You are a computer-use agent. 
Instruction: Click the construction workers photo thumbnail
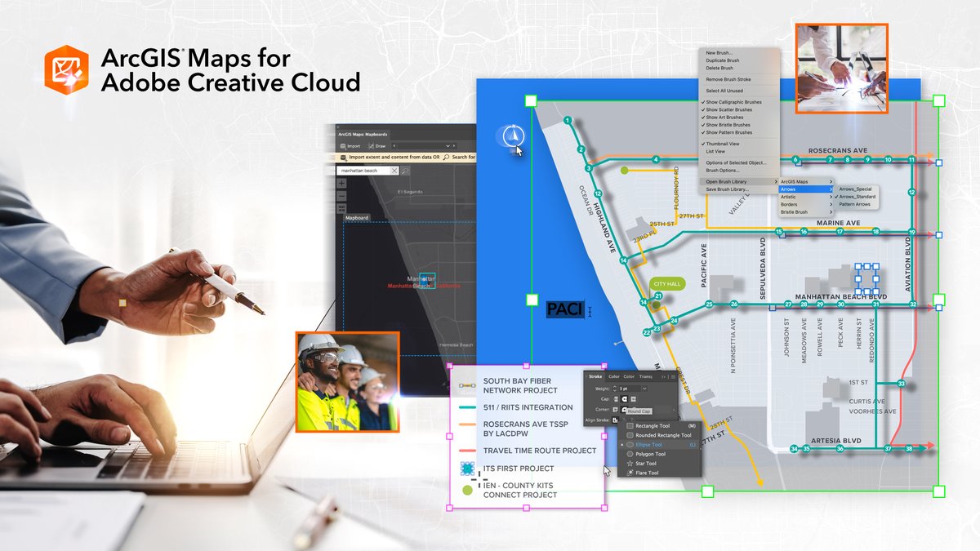tap(347, 381)
